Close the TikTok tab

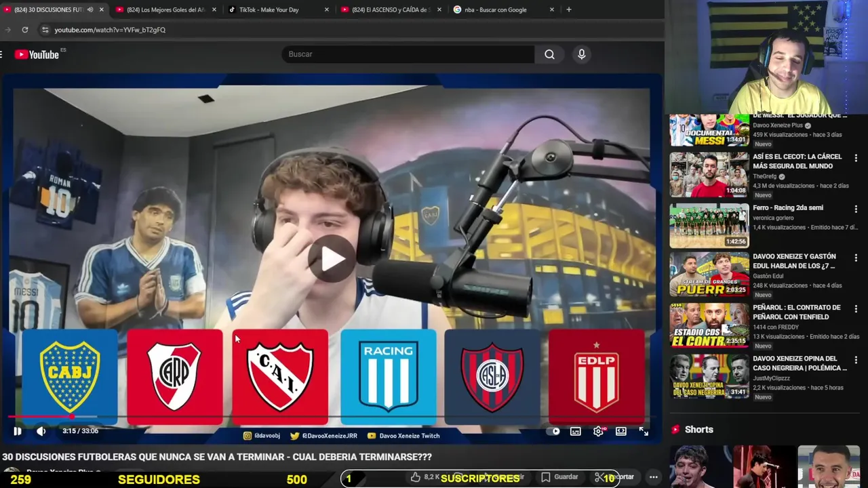pos(326,9)
